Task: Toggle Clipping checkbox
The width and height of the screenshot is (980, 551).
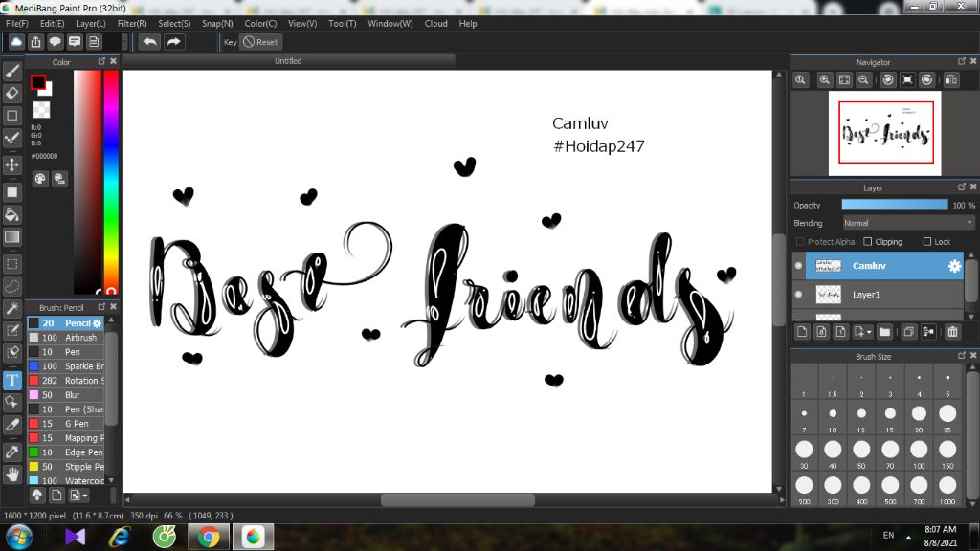Action: click(867, 242)
